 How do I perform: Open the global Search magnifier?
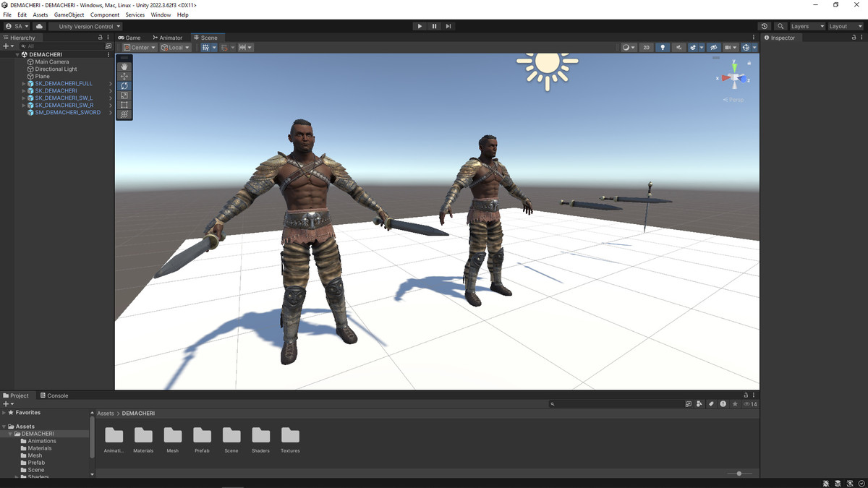[780, 26]
